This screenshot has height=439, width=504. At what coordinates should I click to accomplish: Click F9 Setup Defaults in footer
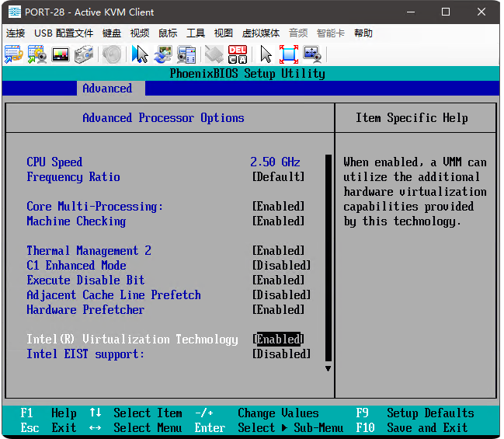tap(415, 413)
